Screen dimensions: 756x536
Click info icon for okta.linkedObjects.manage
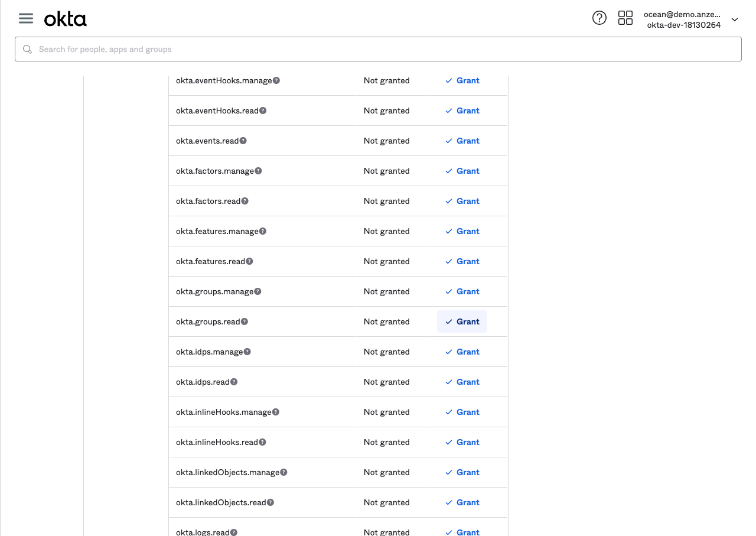click(x=283, y=472)
